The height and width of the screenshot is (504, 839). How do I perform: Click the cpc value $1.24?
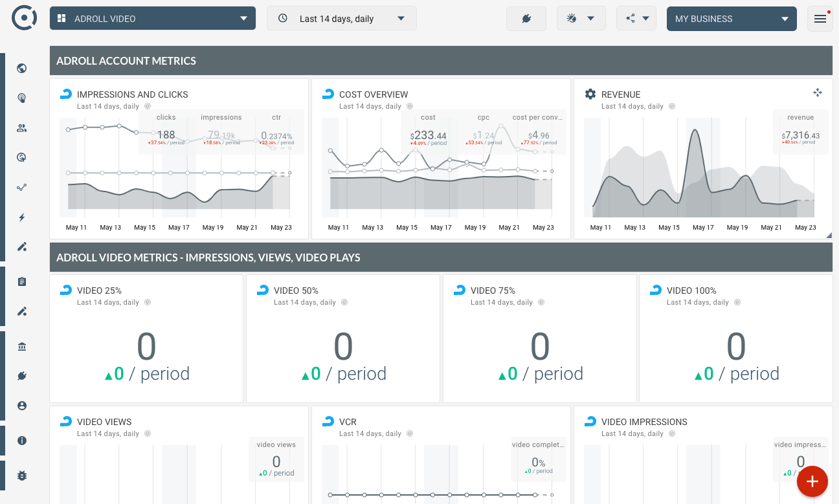coord(484,135)
